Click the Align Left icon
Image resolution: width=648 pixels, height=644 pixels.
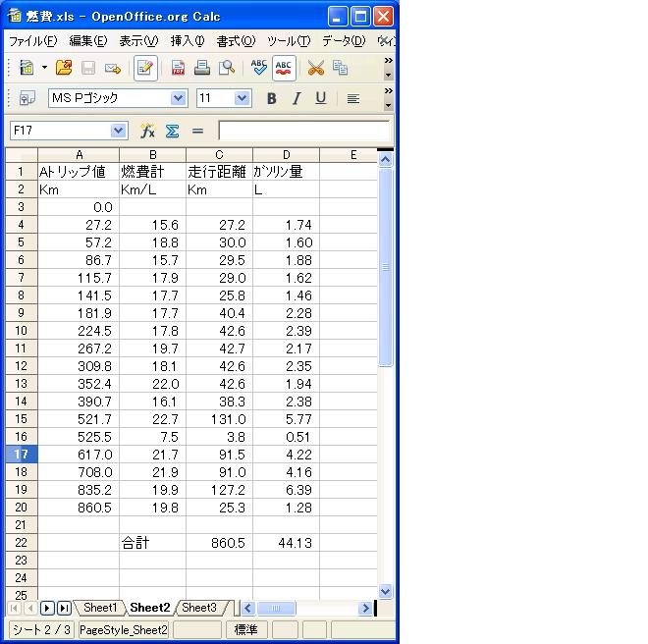tap(352, 98)
